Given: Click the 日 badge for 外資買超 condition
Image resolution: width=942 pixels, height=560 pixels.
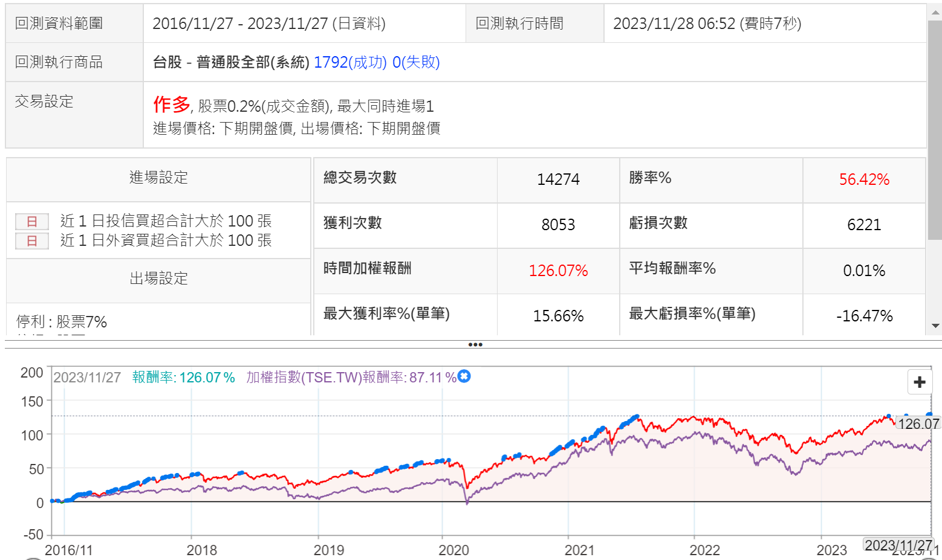Looking at the screenshot, I should [x=32, y=241].
